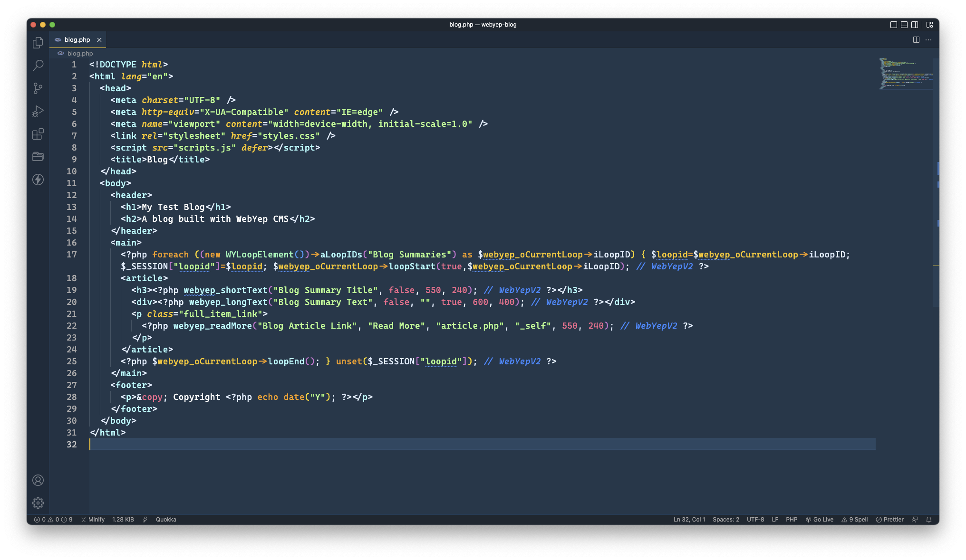The width and height of the screenshot is (966, 560).
Task: Click the loopEnd() call on line 25
Action: [x=291, y=361]
